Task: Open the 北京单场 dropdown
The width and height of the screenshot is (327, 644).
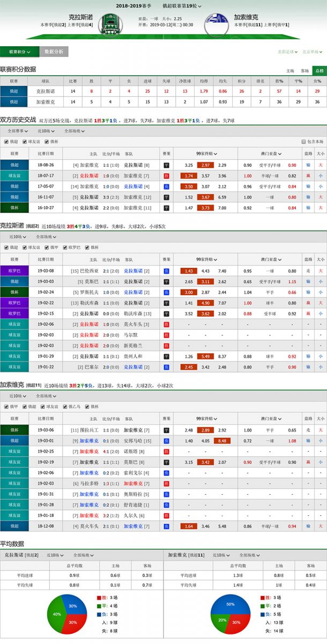Action: coord(313,52)
